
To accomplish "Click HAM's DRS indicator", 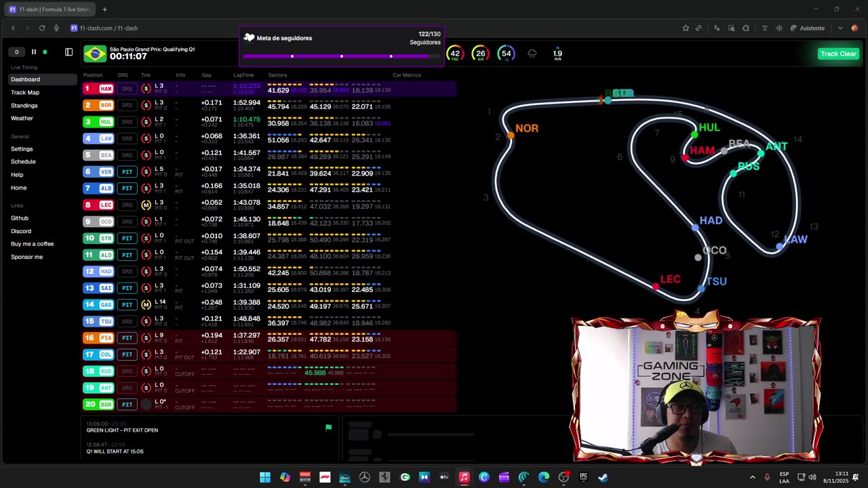I will tap(127, 89).
